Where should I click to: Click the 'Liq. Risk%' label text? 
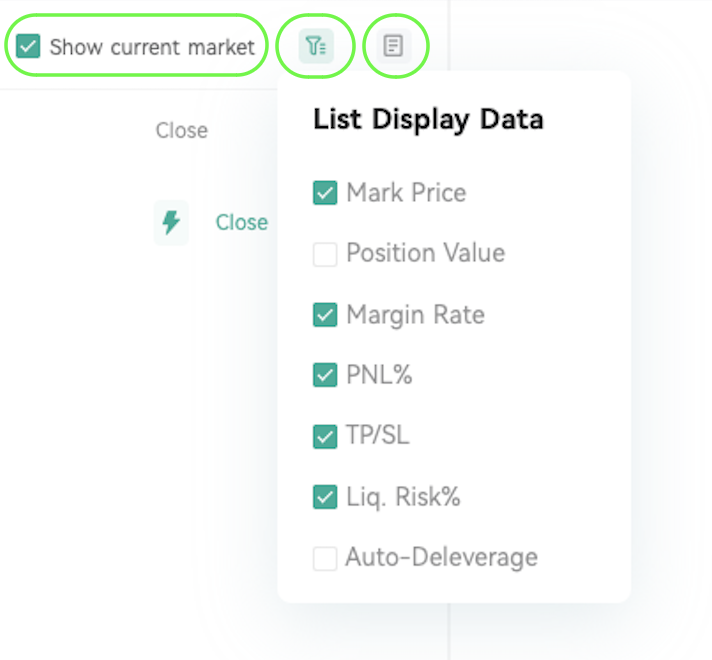(403, 496)
